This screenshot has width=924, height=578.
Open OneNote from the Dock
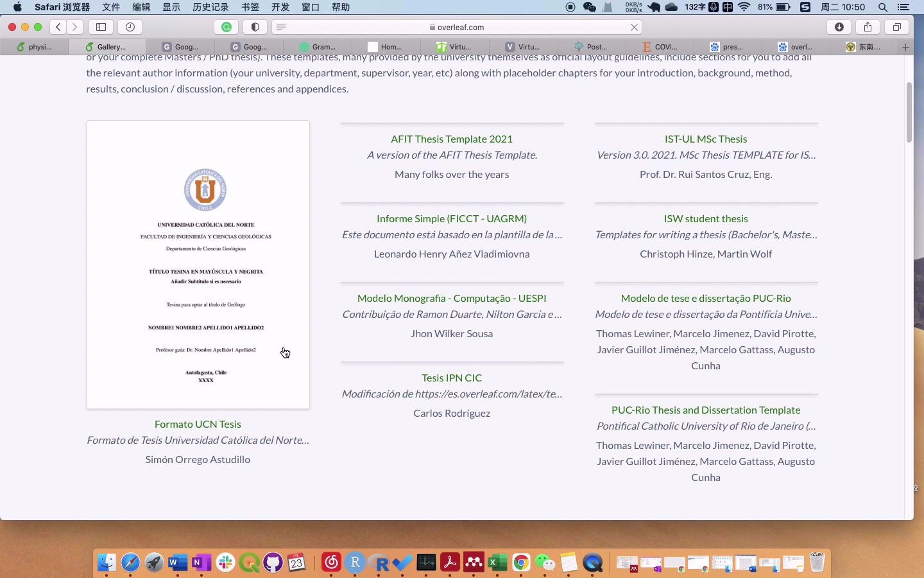tap(201, 563)
